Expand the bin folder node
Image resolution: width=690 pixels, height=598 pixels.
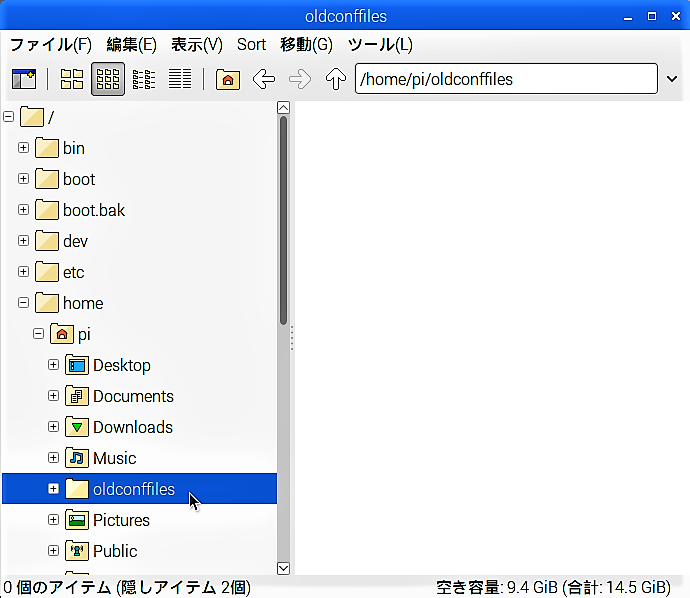tap(23, 148)
